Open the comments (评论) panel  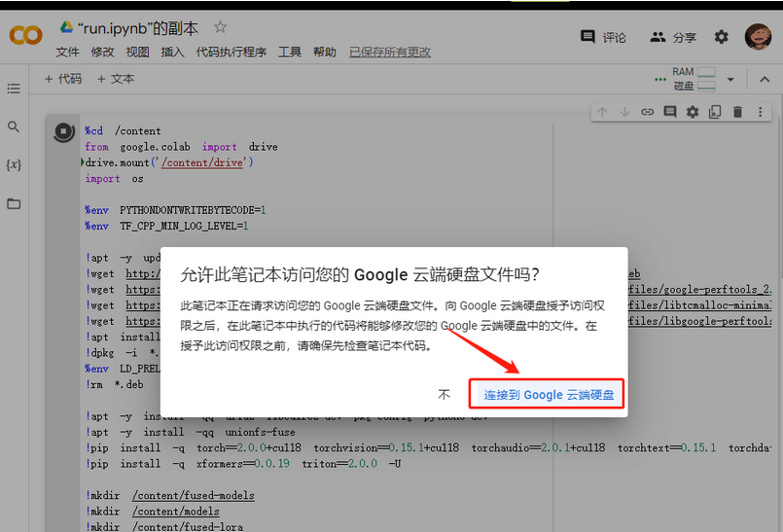[603, 37]
